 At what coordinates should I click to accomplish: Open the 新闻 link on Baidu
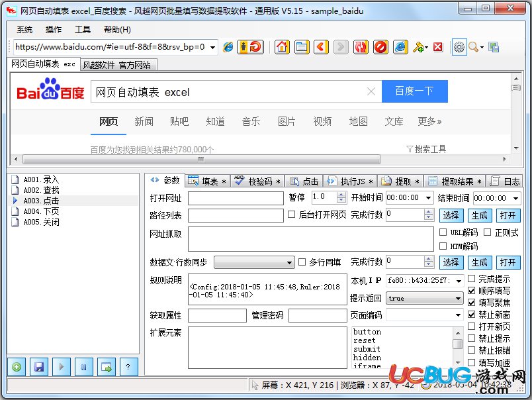[x=144, y=121]
